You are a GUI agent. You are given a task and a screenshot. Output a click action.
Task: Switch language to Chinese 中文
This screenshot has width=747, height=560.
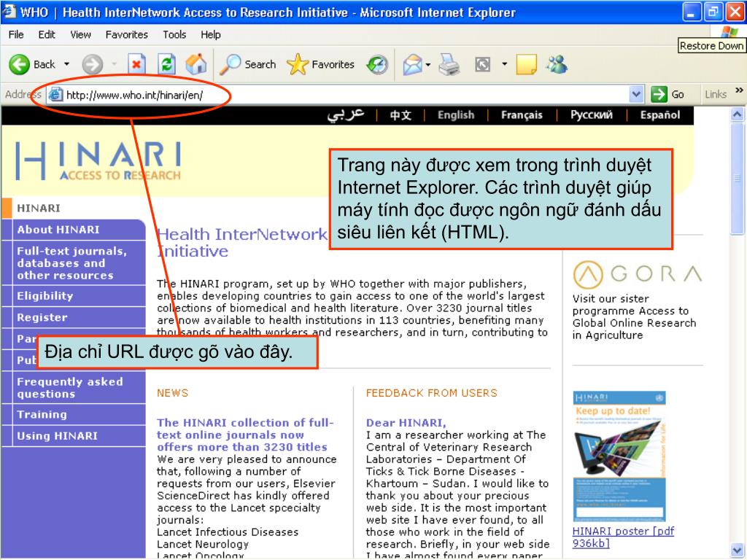pyautogui.click(x=400, y=115)
